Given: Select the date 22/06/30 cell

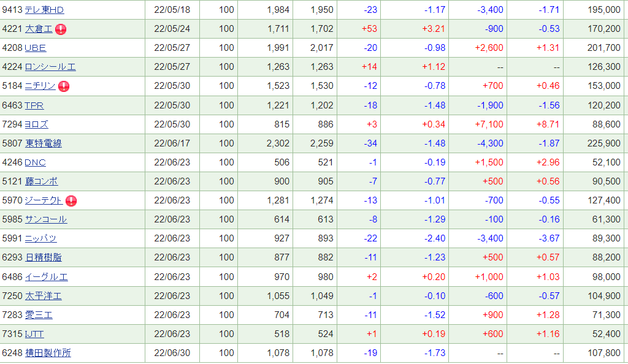Looking at the screenshot, I should (172, 353).
